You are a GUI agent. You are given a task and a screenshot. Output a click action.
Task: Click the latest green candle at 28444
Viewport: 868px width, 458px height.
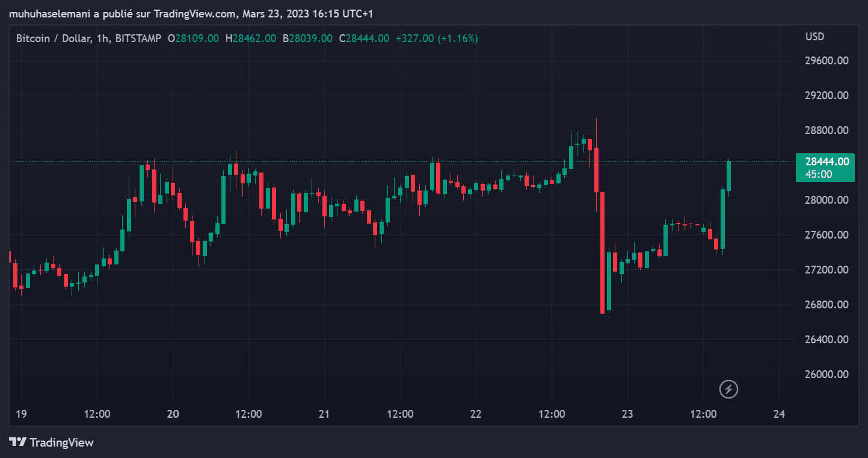[728, 176]
